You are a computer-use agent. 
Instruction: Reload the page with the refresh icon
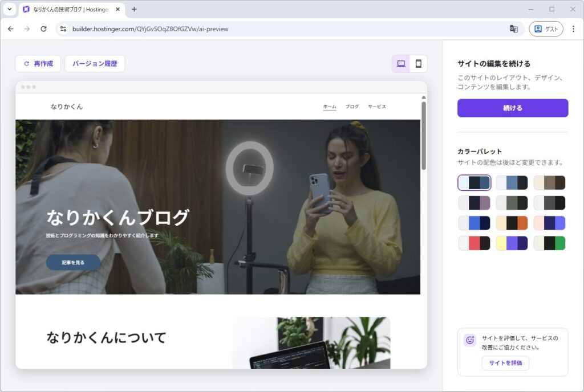pyautogui.click(x=43, y=29)
